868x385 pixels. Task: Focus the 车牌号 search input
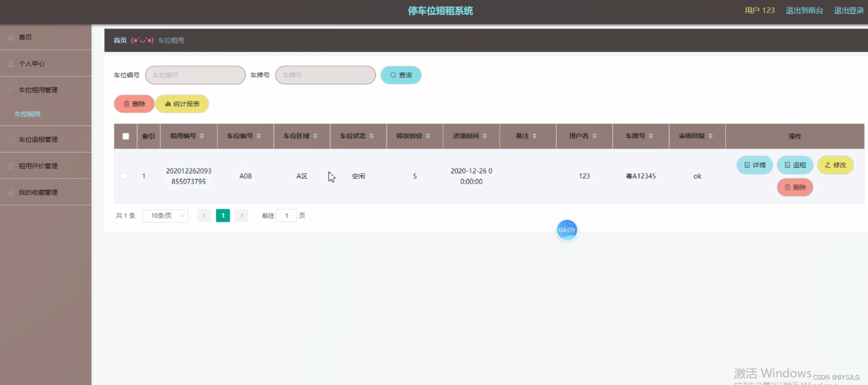[x=325, y=75]
